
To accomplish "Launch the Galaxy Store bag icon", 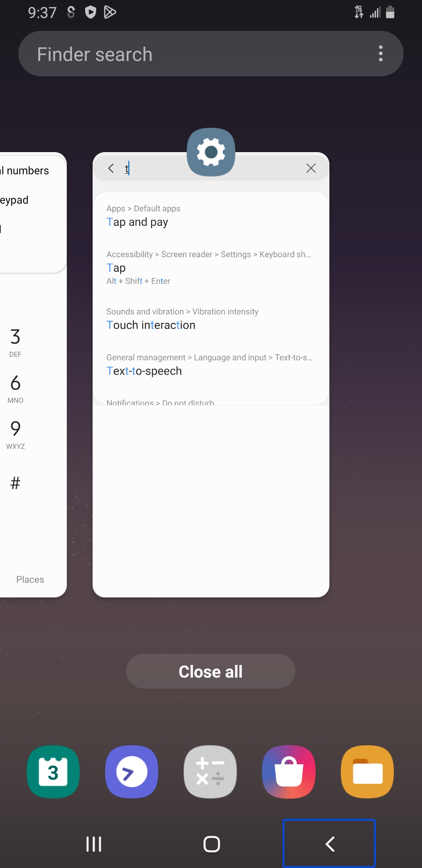I will (x=289, y=772).
